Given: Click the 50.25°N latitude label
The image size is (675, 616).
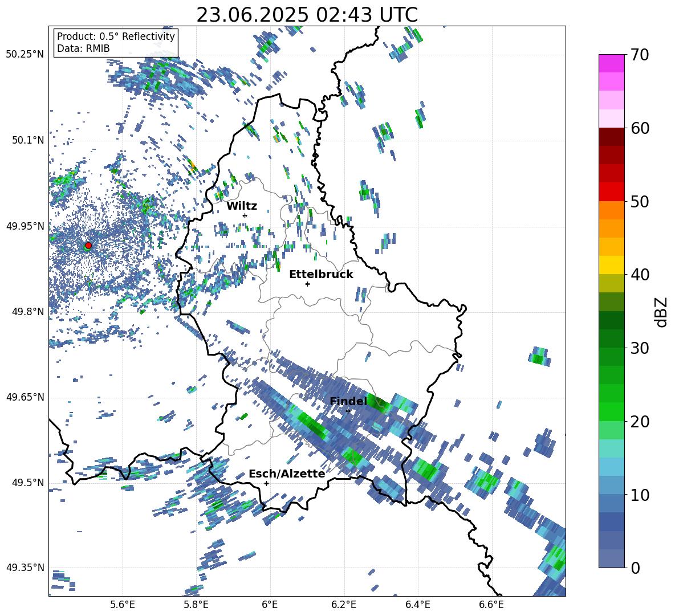Looking at the screenshot, I should tap(25, 55).
